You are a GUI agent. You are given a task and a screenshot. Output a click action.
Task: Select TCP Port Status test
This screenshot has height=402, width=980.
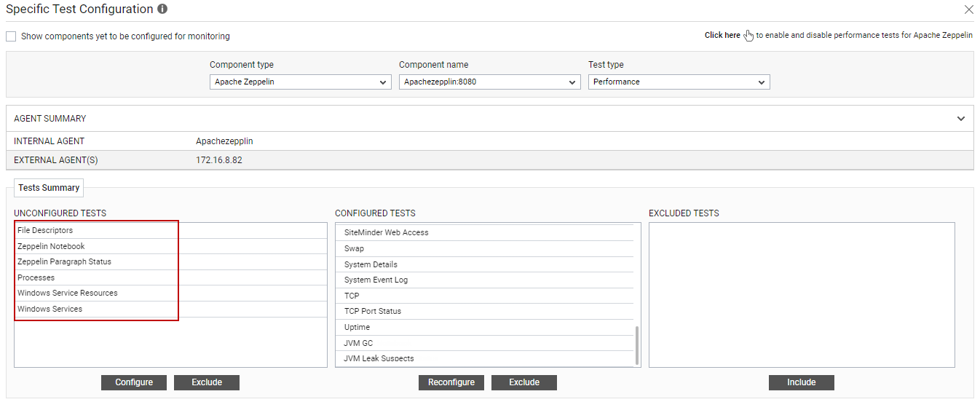pyautogui.click(x=485, y=311)
